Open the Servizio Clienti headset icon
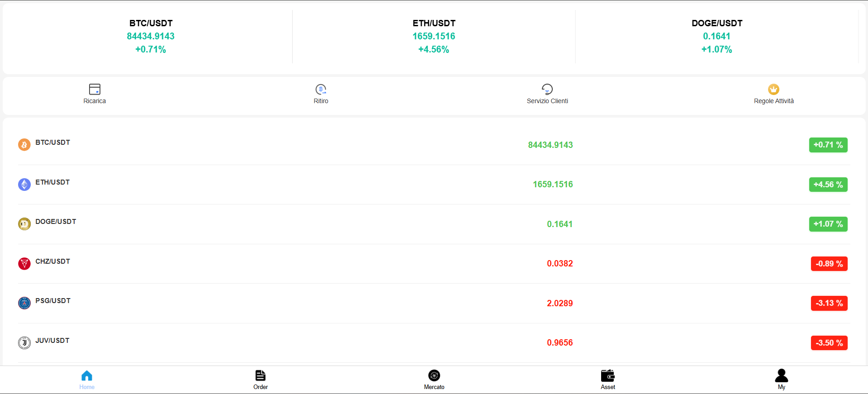 point(547,89)
